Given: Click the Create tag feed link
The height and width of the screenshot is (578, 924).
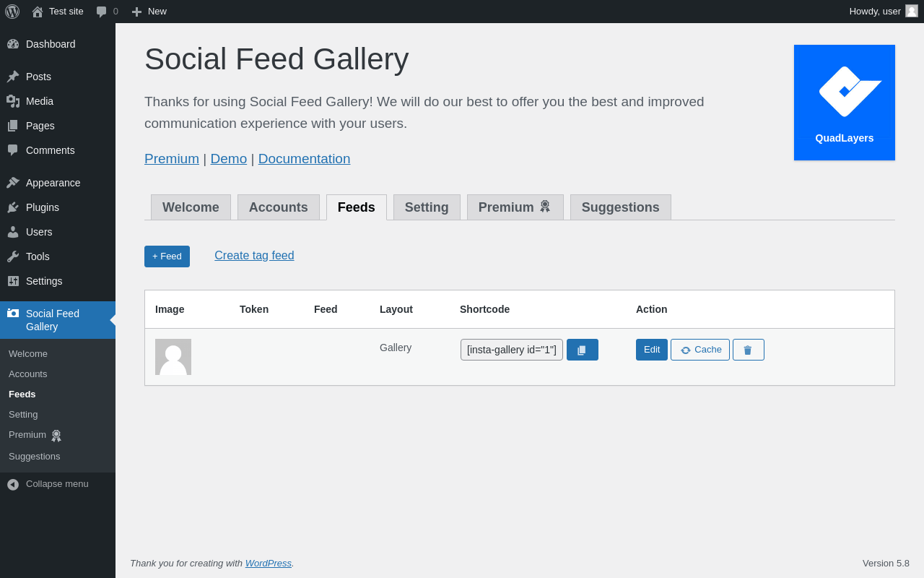Looking at the screenshot, I should click(254, 256).
